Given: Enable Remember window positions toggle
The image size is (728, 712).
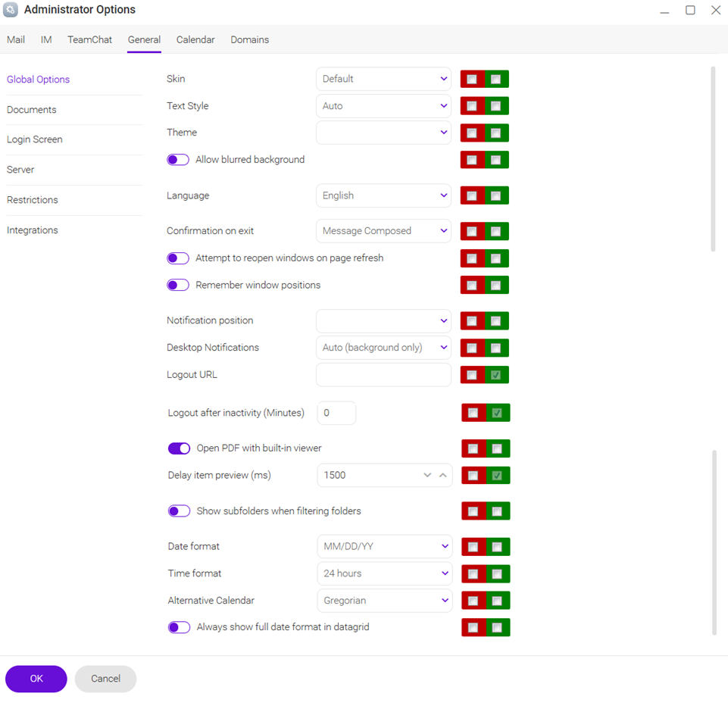Looking at the screenshot, I should (178, 286).
